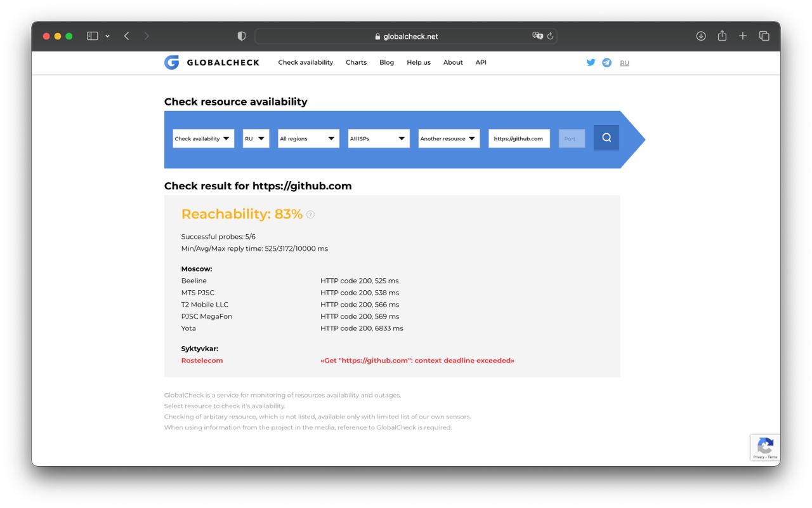Toggle the Safari sidebar
812x508 pixels.
tap(93, 36)
